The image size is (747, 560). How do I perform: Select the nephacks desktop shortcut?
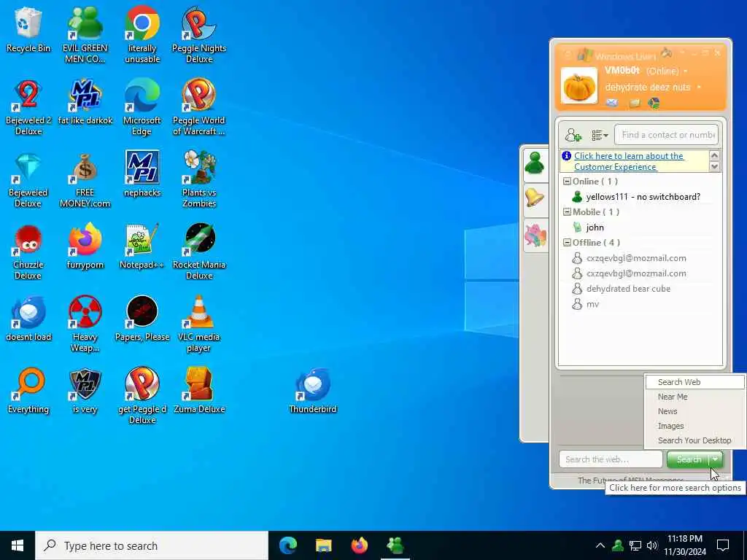142,174
